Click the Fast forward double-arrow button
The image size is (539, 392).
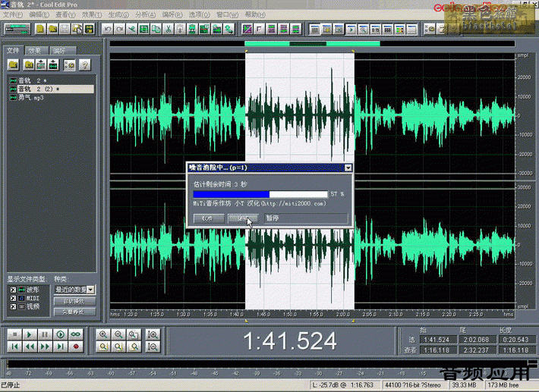point(45,347)
